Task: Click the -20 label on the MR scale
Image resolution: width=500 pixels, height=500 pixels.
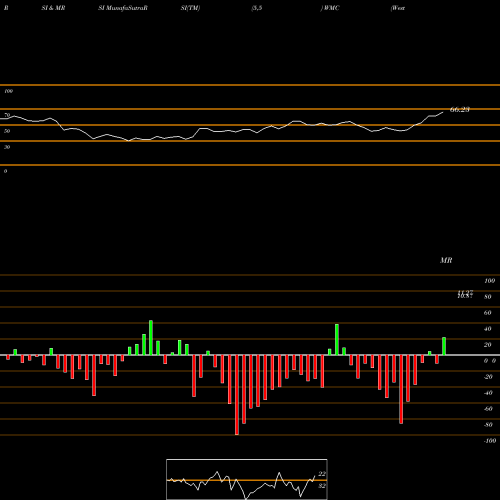Action: [x=488, y=377]
